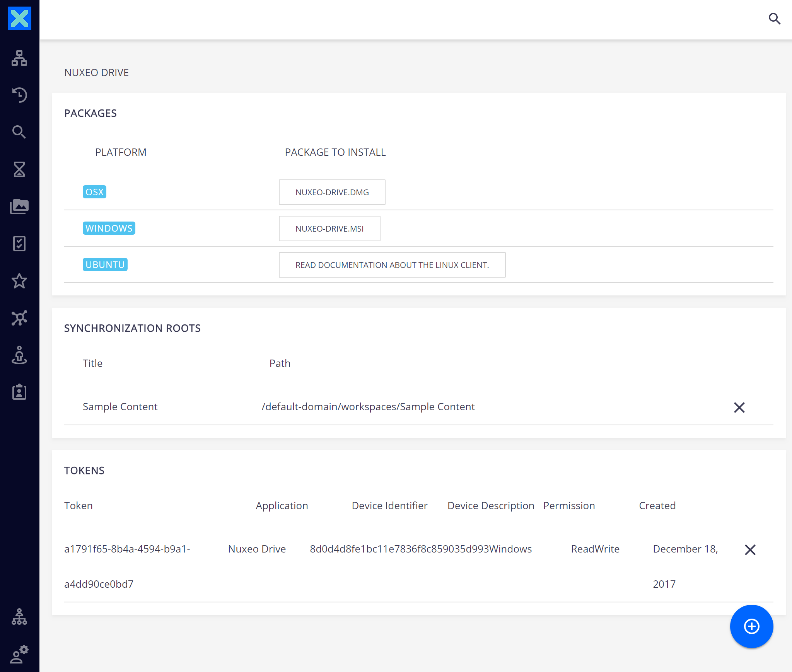Open the personal workspace icon

click(19, 355)
